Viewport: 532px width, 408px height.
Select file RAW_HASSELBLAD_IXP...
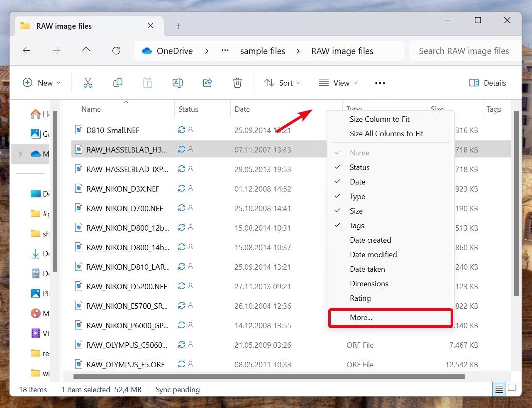[127, 169]
